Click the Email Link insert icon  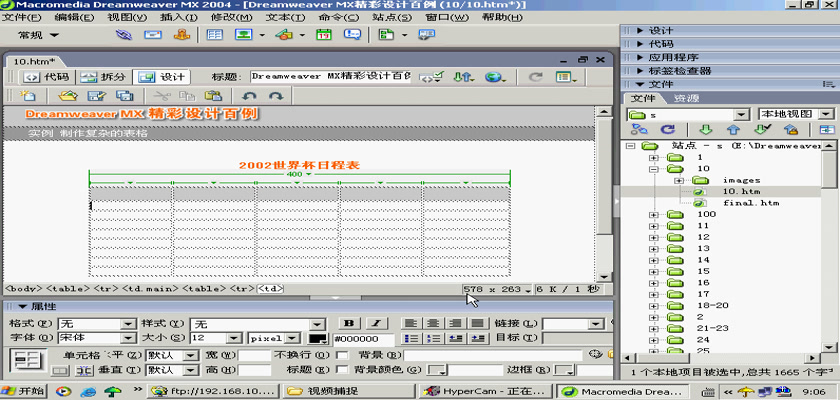pos(153,35)
